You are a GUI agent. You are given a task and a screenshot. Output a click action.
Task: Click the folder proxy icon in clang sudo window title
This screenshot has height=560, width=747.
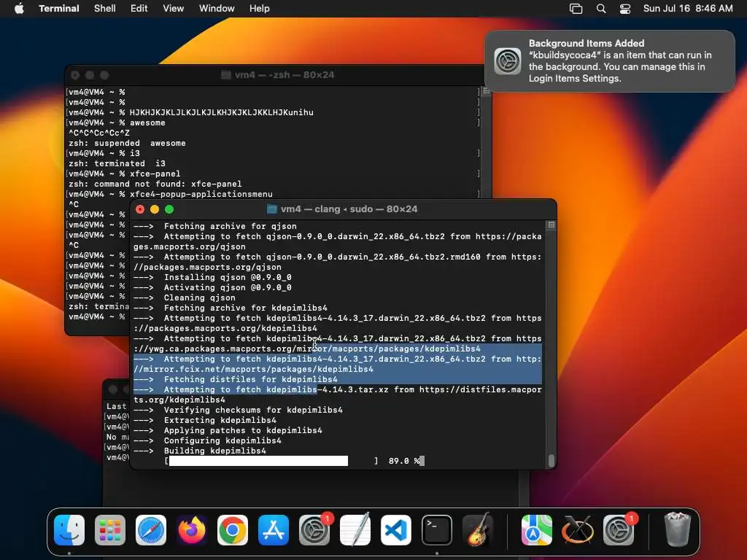point(272,209)
